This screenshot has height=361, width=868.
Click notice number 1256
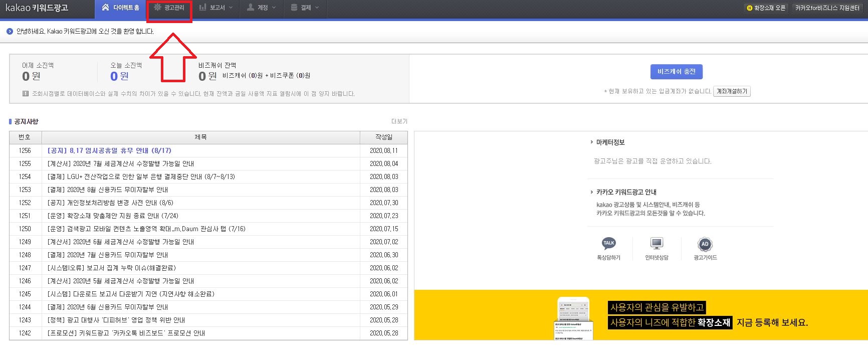point(25,150)
